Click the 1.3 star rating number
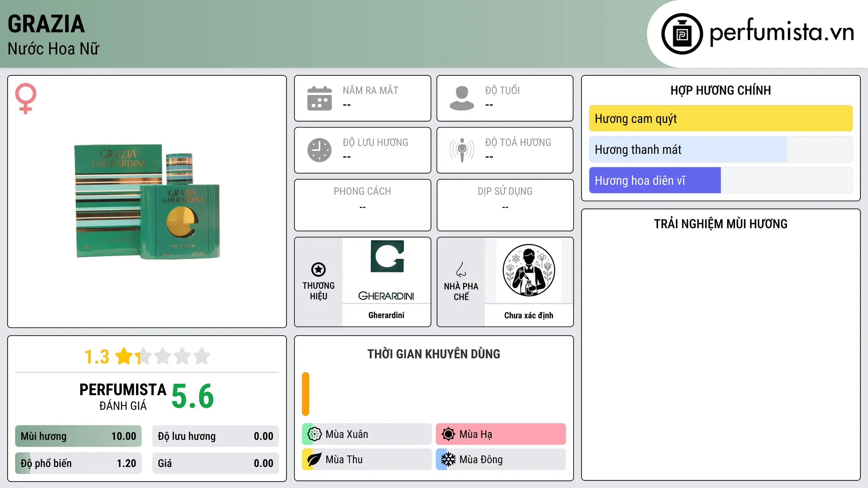Screen dimensions: 868x488 point(97,357)
